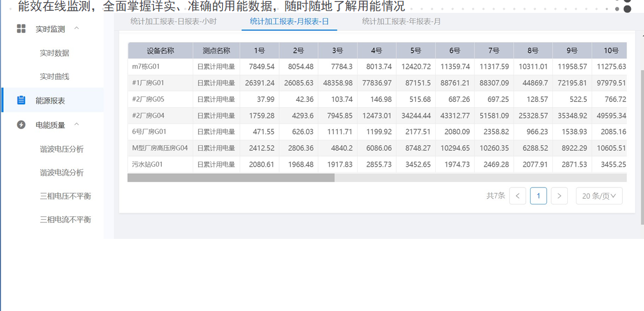This screenshot has width=644, height=311.
Task: Collapse the 电能质量 menu chevron
Action: click(x=77, y=125)
